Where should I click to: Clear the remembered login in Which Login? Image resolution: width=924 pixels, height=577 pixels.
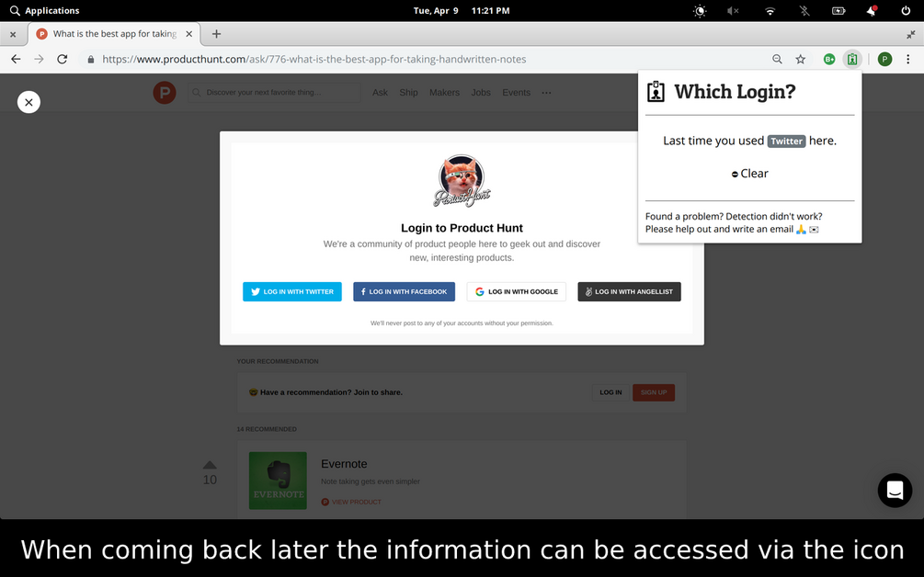click(x=749, y=174)
